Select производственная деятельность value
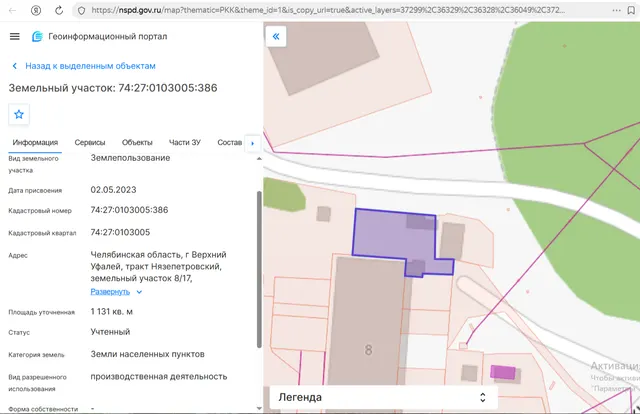The image size is (640, 414). click(159, 376)
